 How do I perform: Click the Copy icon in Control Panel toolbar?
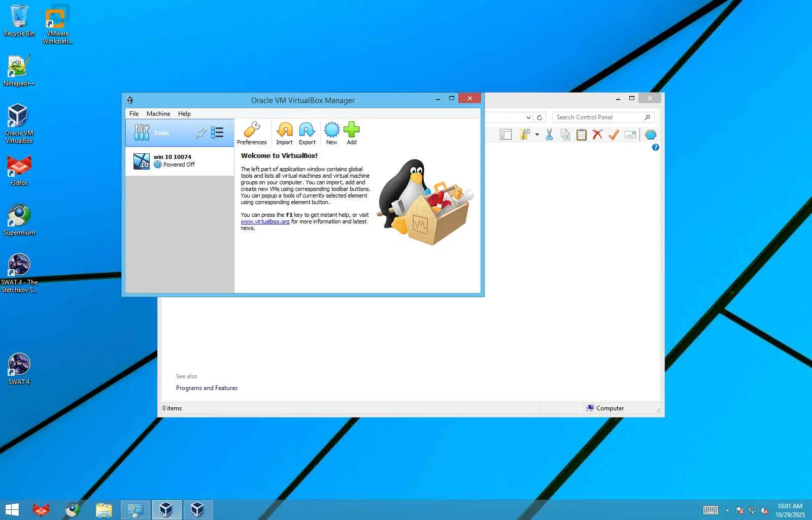(565, 135)
